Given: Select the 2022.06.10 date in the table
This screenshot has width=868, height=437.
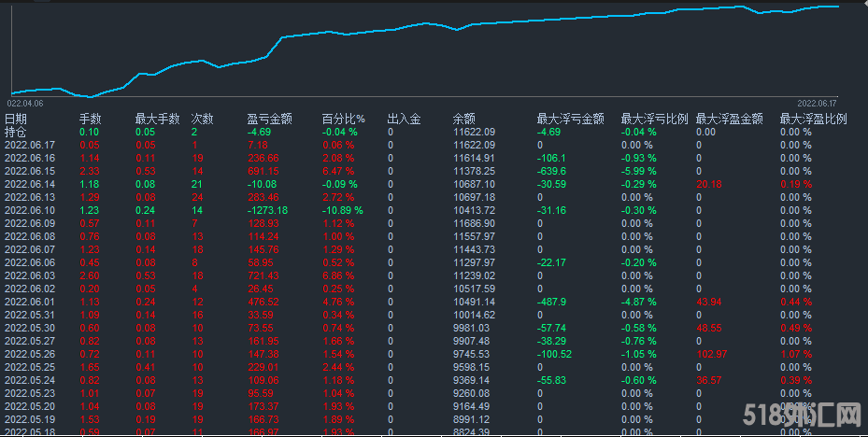Looking at the screenshot, I should coord(30,210).
